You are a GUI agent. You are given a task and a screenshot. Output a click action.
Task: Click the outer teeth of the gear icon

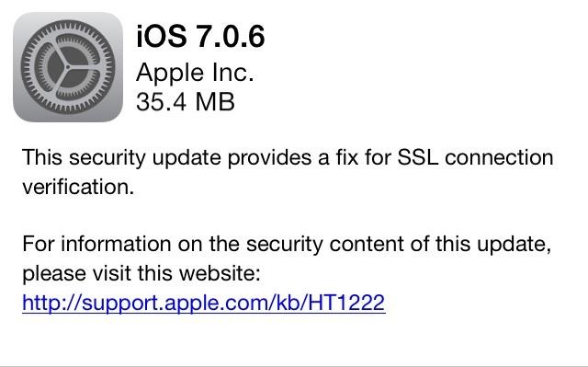coord(68,25)
